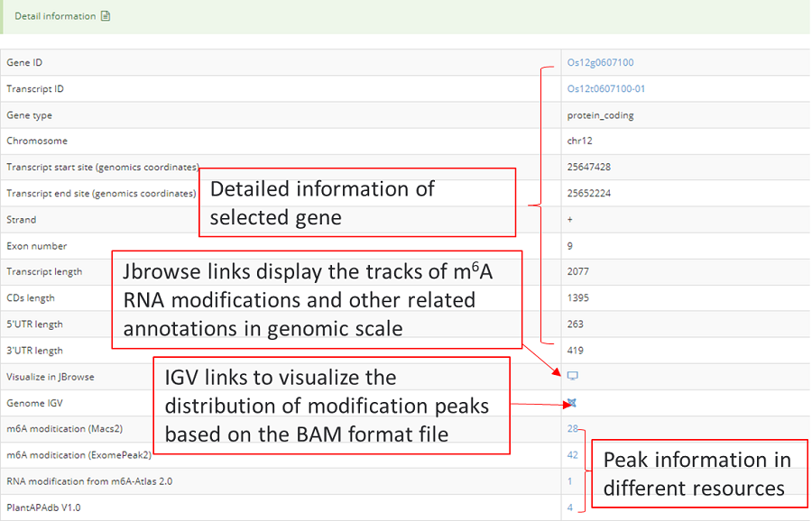Click the 3'UTR length value 419
This screenshot has width=812, height=521.
[575, 351]
